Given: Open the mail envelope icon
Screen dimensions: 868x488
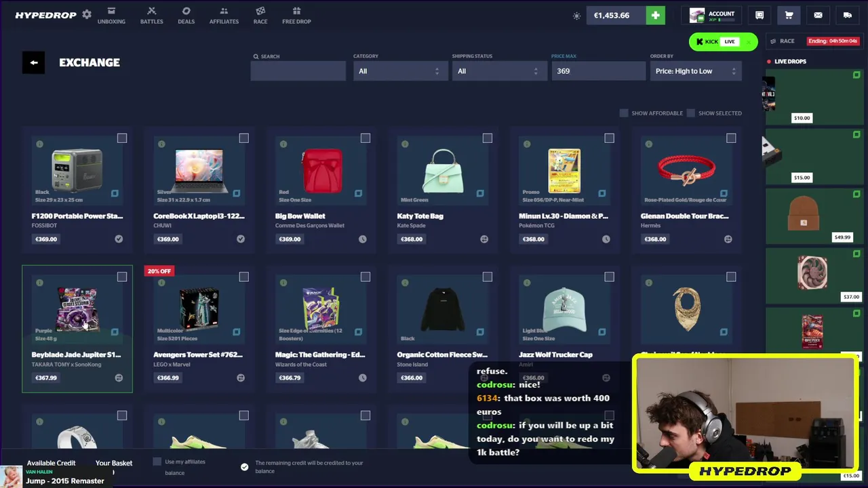Looking at the screenshot, I should tap(818, 15).
